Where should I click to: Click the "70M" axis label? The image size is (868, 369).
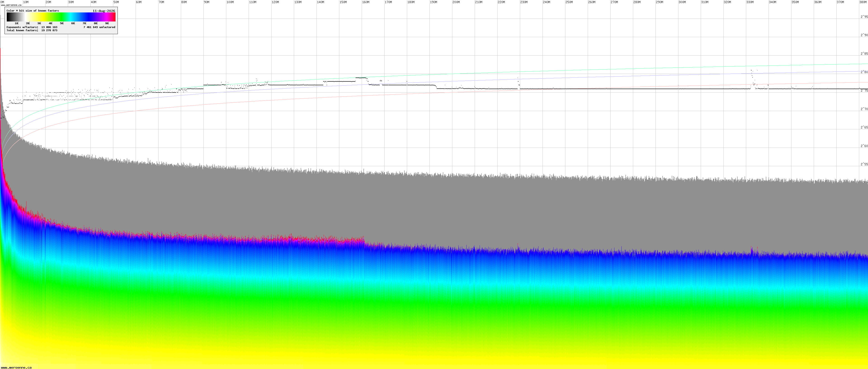(x=161, y=2)
